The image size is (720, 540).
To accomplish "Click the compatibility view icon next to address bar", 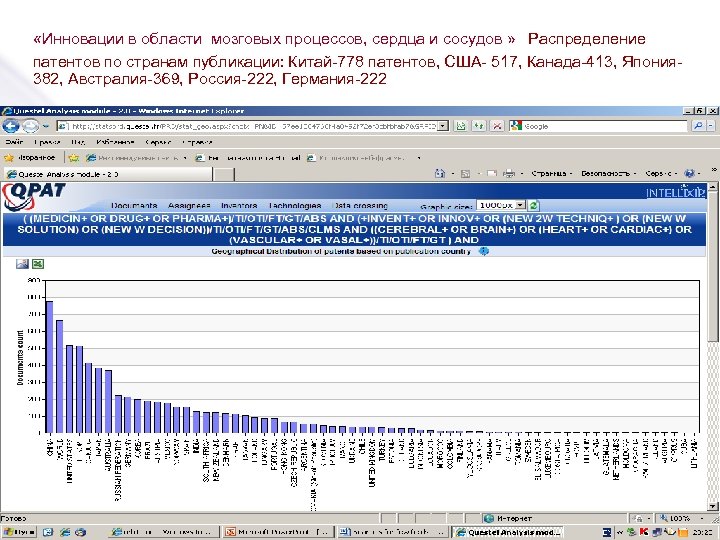I will [461, 126].
